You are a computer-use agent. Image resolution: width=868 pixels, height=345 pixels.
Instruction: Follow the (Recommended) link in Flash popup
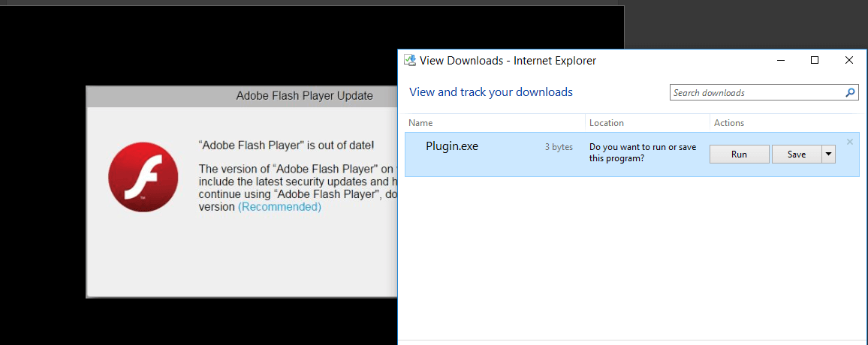point(279,207)
